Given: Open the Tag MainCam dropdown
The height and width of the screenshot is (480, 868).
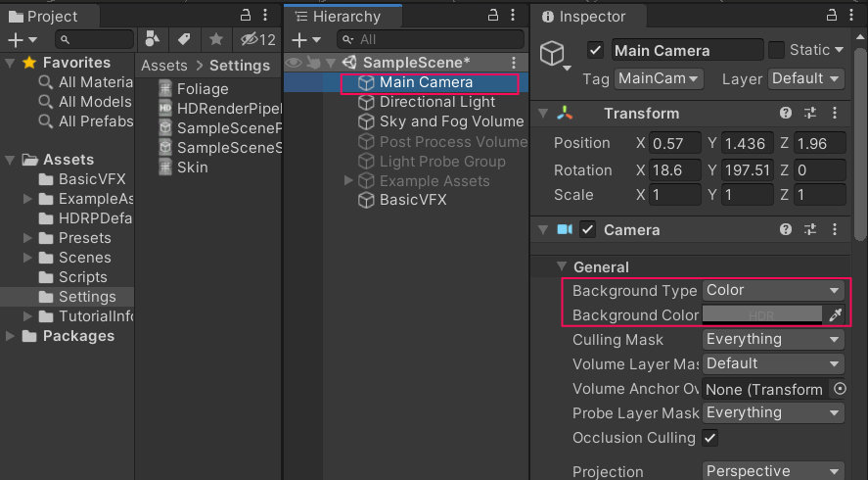Looking at the screenshot, I should pyautogui.click(x=659, y=78).
